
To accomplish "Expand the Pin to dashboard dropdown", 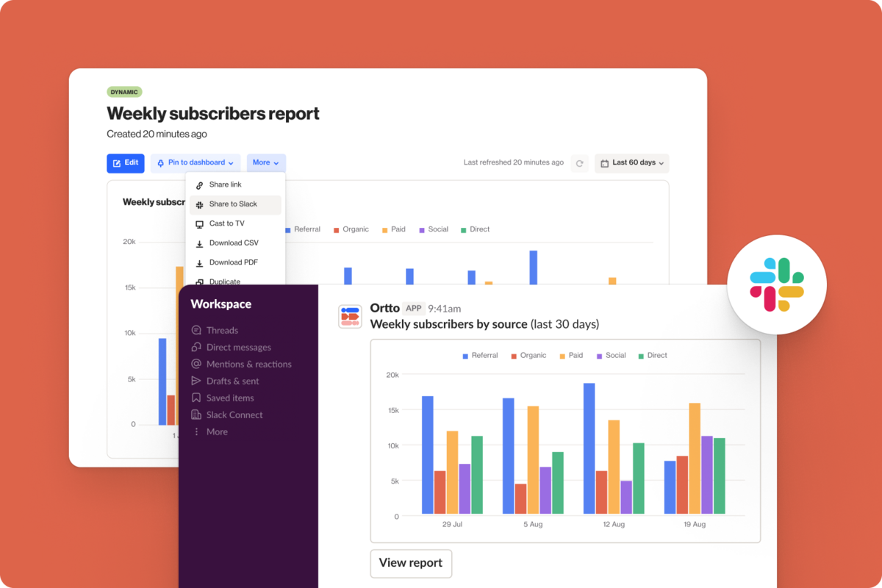I will click(196, 163).
